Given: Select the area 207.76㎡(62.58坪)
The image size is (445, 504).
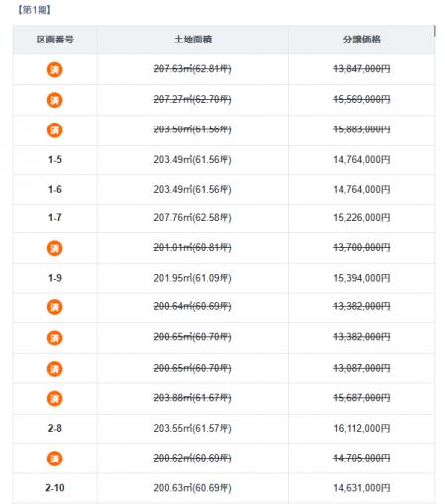Looking at the screenshot, I should (193, 218).
